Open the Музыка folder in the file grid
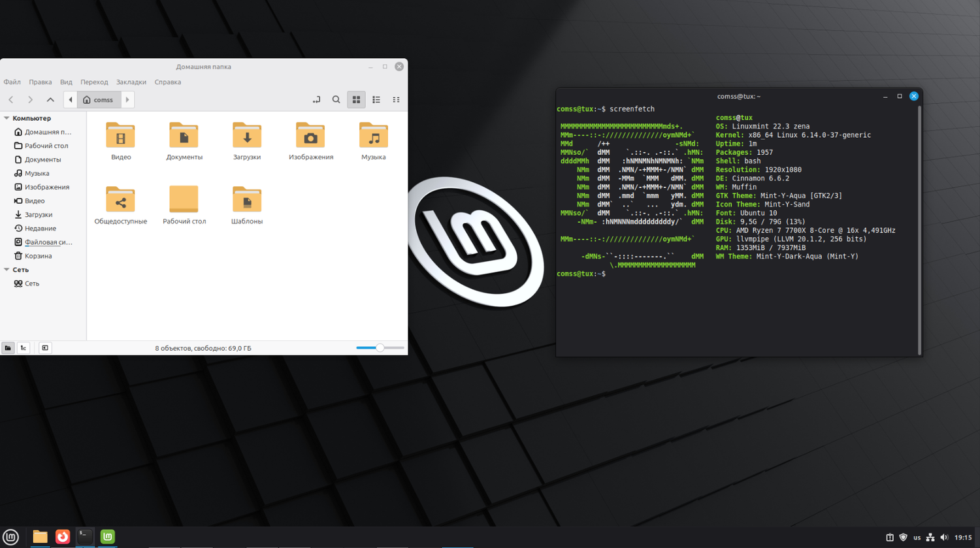 [x=374, y=136]
